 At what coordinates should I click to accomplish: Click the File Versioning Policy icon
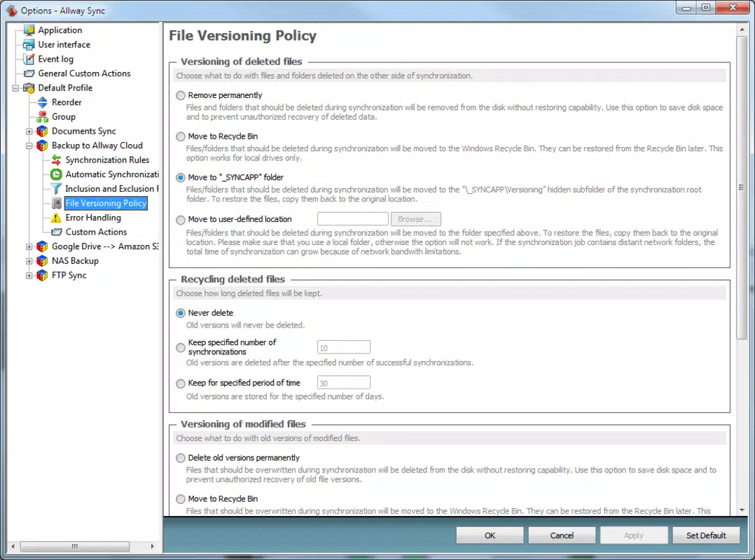tap(56, 203)
